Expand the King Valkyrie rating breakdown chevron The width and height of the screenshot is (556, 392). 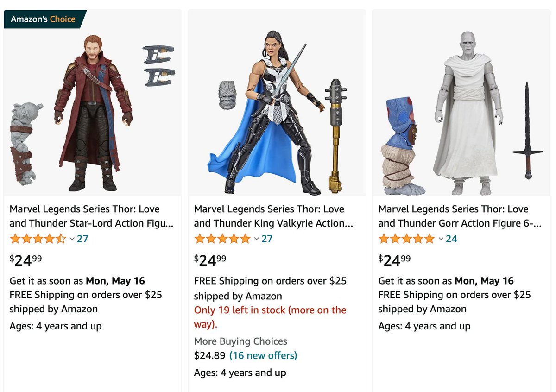256,239
